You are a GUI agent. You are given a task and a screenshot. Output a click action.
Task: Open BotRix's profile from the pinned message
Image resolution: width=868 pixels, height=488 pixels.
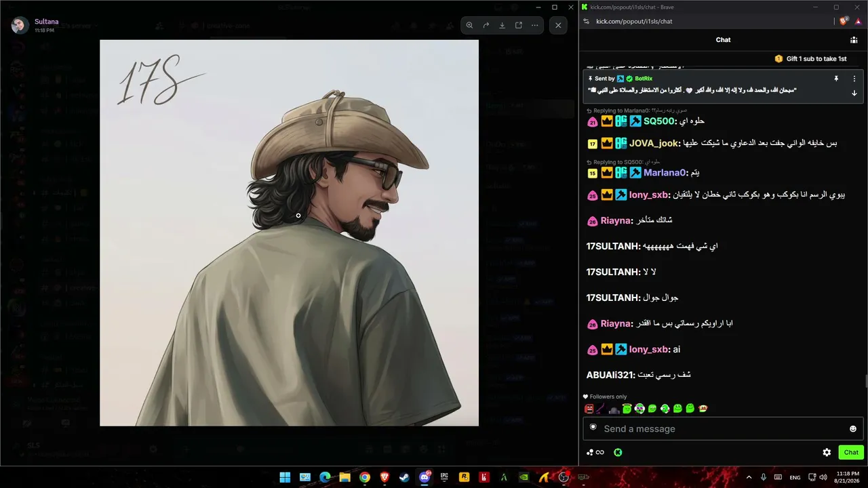click(644, 79)
